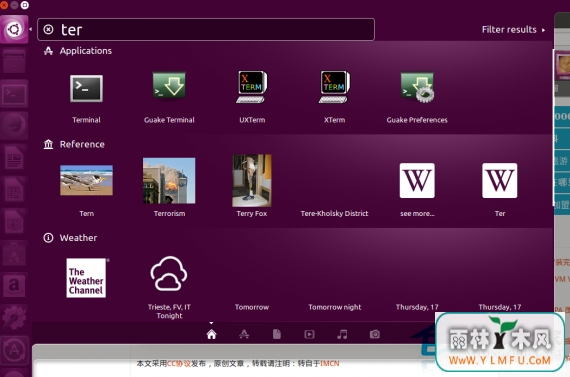Open Amazon from the launcher
The image size is (570, 377).
tap(14, 285)
